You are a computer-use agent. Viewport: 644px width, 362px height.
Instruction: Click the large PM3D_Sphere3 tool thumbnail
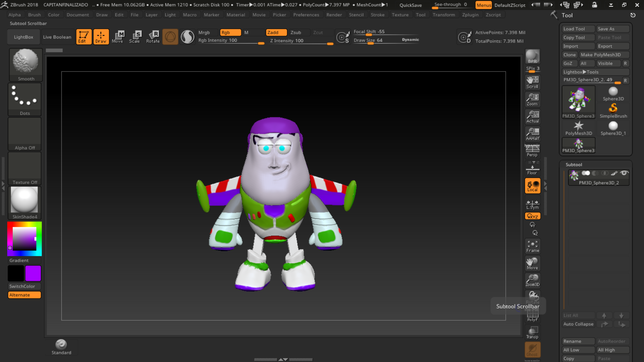coord(579,102)
